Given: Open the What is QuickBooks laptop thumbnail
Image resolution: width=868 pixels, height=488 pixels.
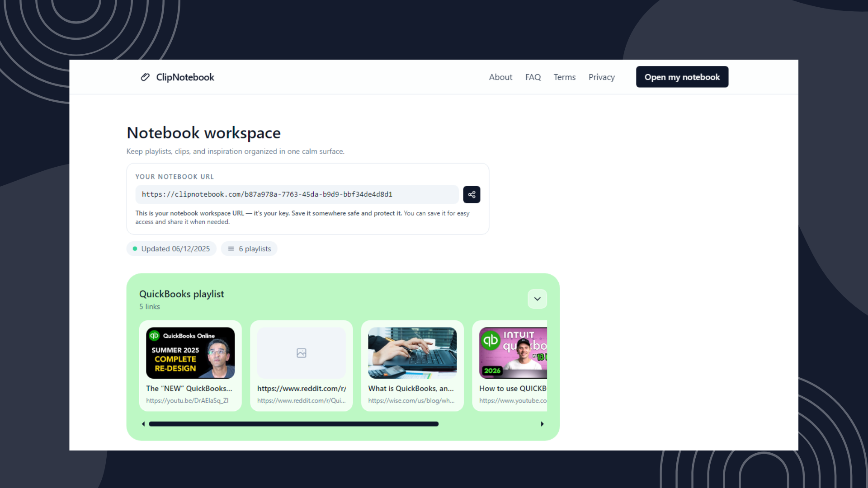Looking at the screenshot, I should tap(412, 353).
